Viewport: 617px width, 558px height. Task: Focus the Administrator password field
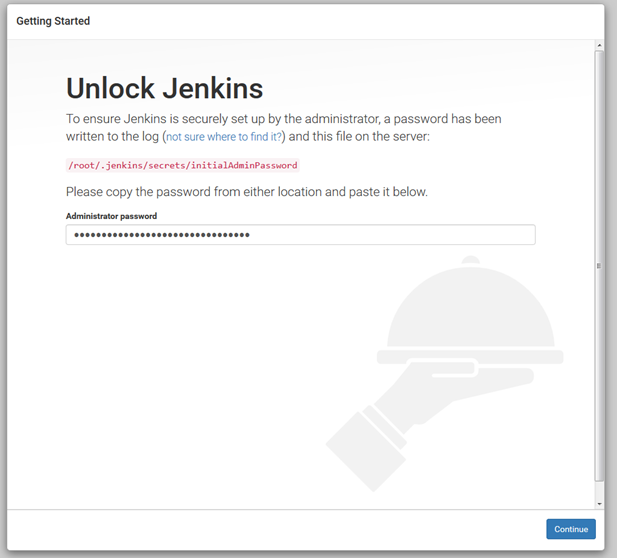300,235
